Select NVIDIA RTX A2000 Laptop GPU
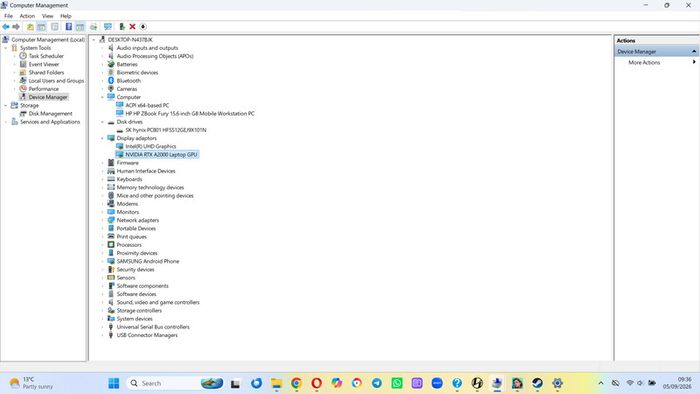The width and height of the screenshot is (700, 394). tap(161, 154)
